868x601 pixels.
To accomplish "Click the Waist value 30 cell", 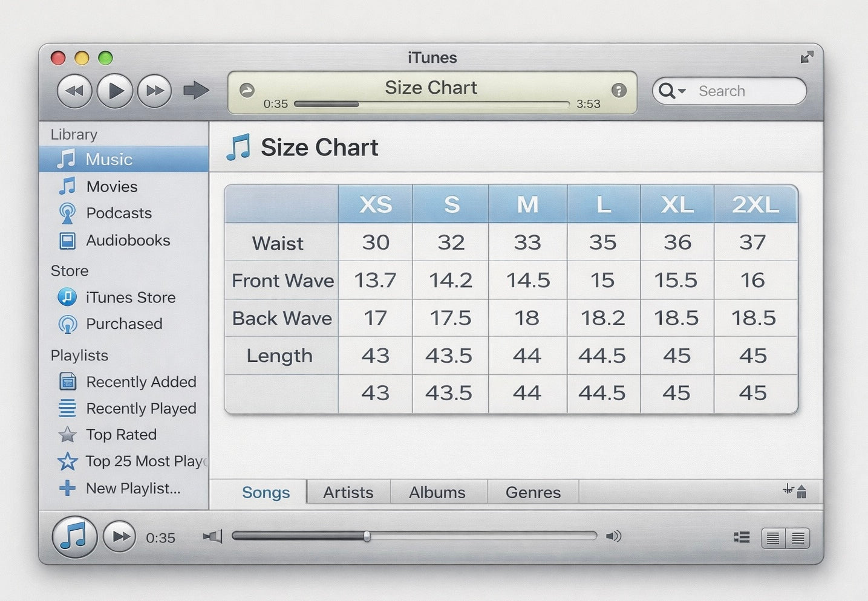I will point(376,242).
